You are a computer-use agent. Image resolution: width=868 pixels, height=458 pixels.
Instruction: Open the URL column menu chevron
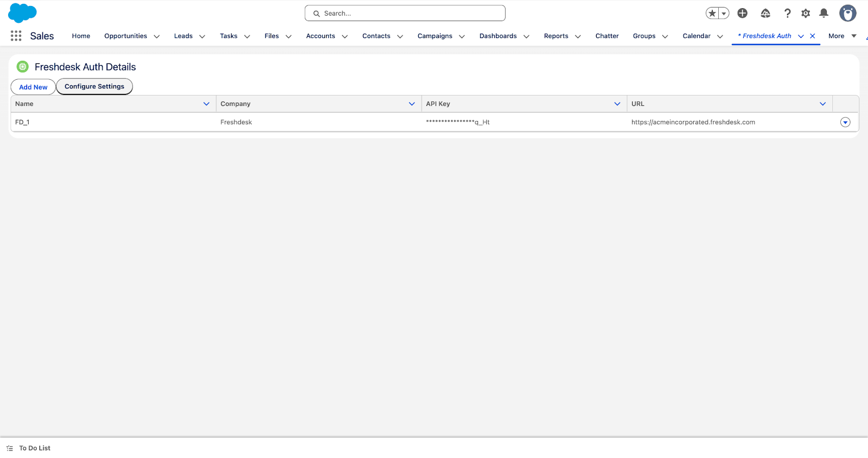[823, 104]
